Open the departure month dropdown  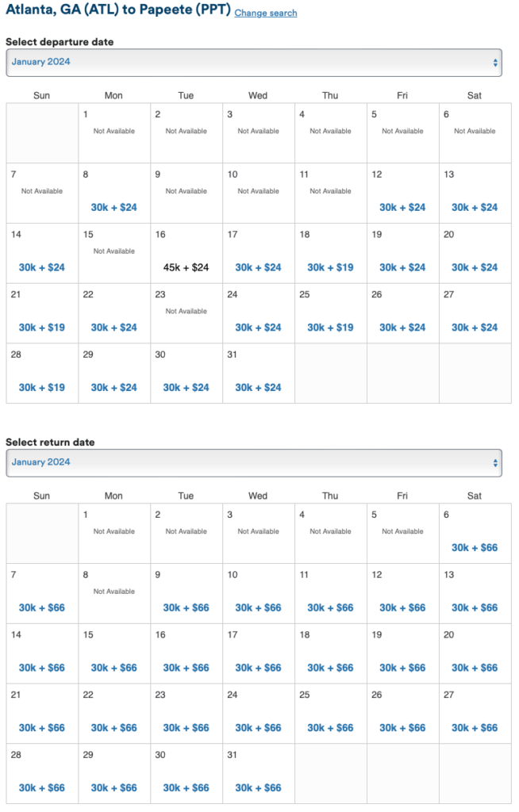pyautogui.click(x=254, y=62)
